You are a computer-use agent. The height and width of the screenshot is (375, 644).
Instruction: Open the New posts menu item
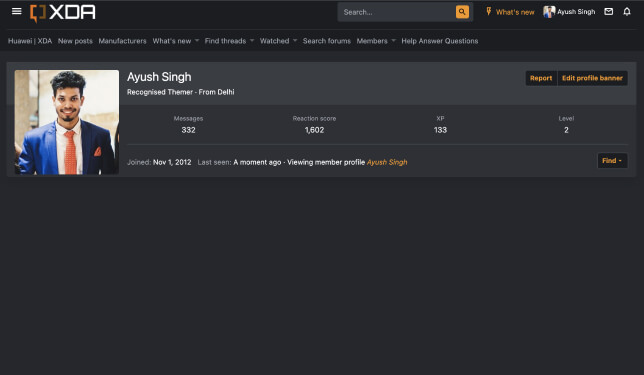75,41
